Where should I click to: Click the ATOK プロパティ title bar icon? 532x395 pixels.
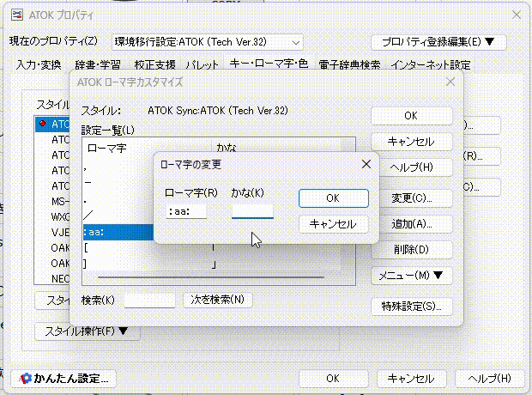17,15
